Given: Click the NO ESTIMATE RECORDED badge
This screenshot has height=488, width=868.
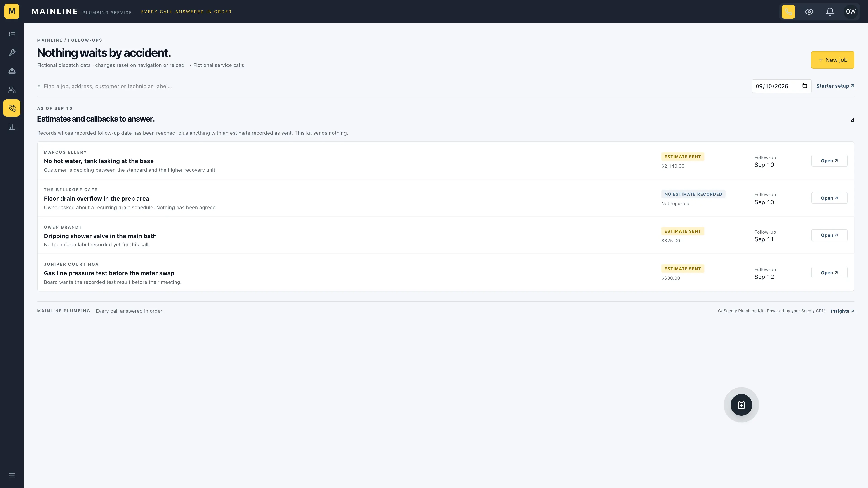Looking at the screenshot, I should pos(693,194).
